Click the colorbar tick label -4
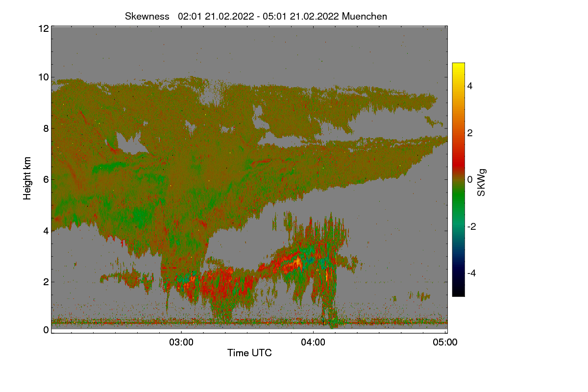 (x=472, y=273)
